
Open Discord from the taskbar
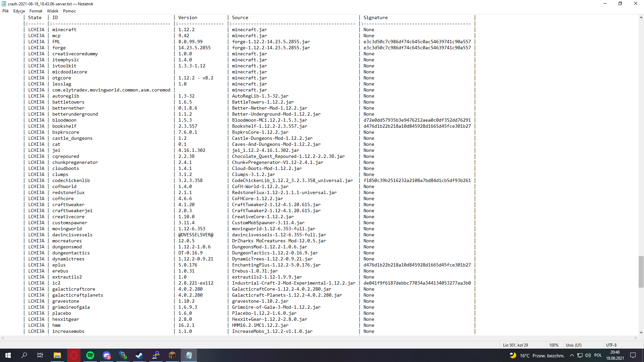(107, 355)
